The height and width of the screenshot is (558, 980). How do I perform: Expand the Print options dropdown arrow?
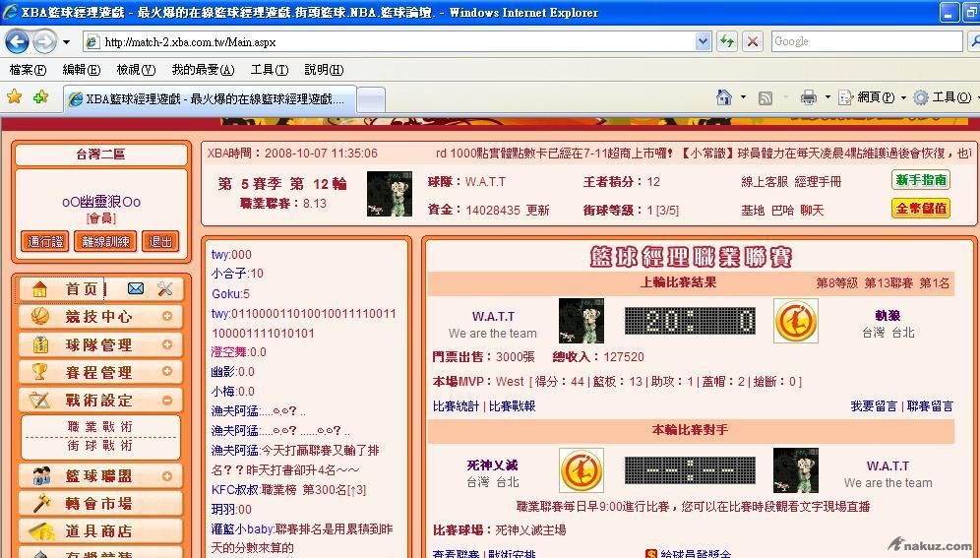[x=827, y=97]
